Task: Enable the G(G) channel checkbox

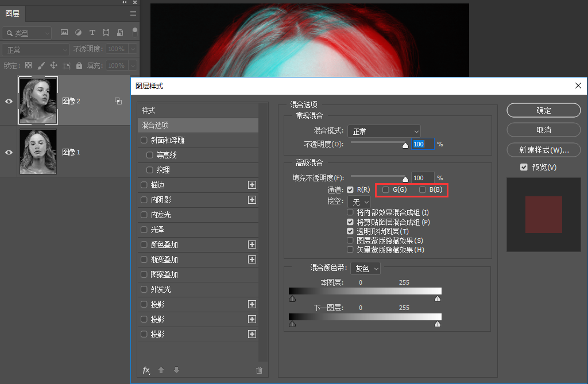Action: [x=385, y=189]
